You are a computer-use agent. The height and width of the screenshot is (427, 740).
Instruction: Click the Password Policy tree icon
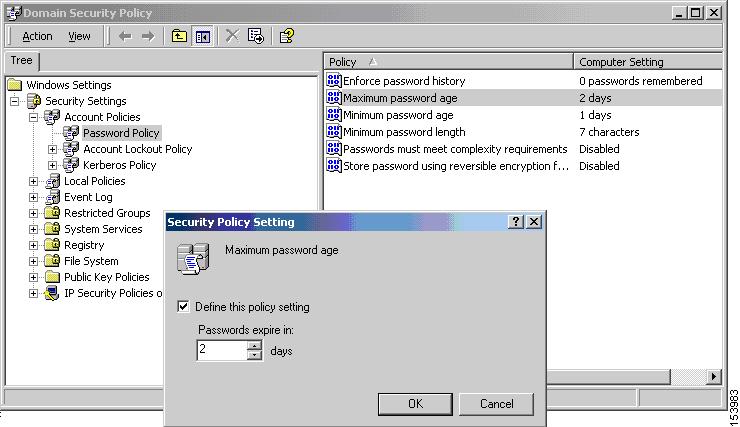coord(71,133)
